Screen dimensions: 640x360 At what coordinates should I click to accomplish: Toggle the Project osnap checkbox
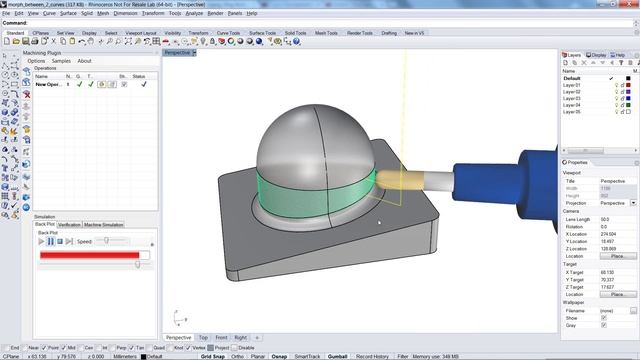point(210,348)
